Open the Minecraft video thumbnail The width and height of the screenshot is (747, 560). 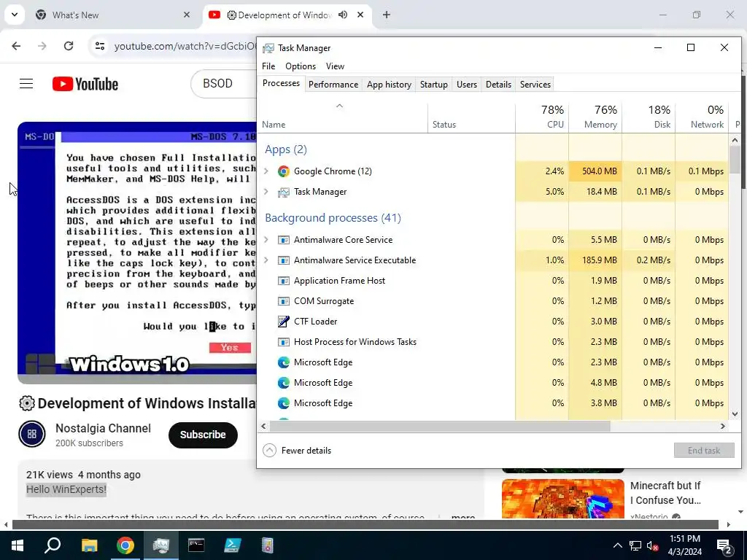pyautogui.click(x=562, y=499)
